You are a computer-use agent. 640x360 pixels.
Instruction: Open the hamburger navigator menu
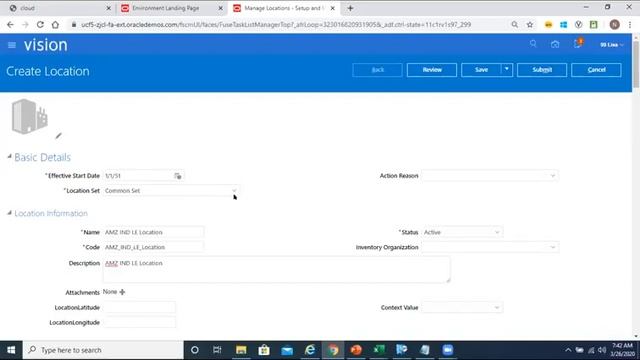(12, 45)
